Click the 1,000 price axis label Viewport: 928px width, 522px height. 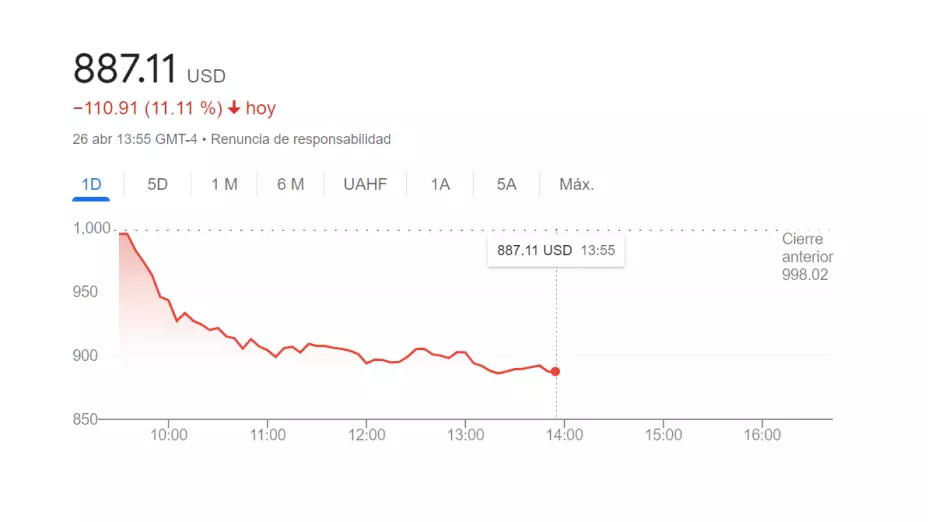(91, 228)
